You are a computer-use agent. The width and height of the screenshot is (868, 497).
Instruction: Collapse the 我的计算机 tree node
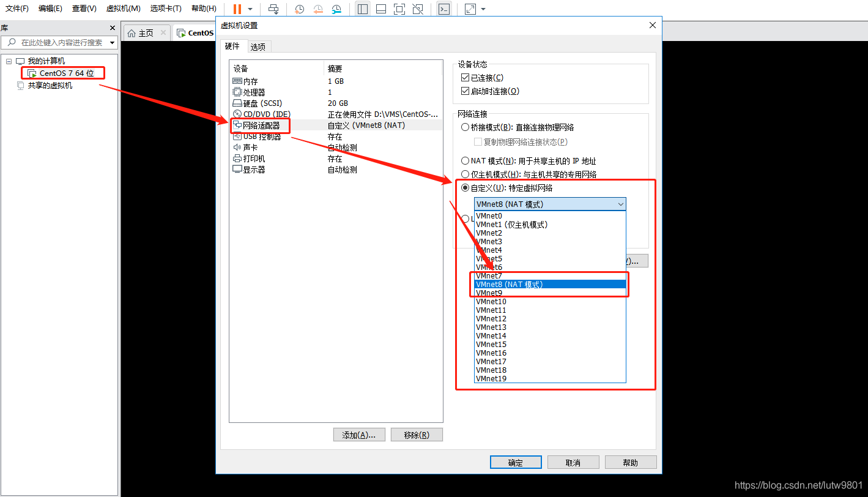click(9, 61)
